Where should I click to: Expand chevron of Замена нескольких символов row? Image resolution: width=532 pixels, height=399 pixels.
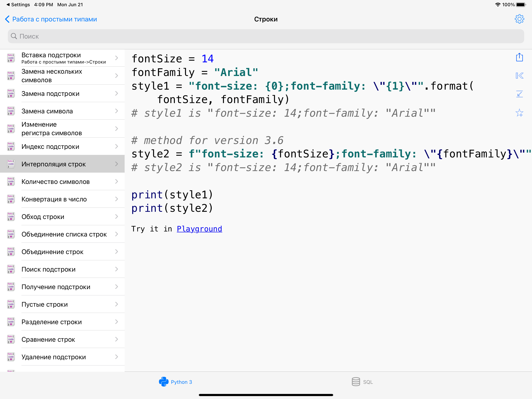pyautogui.click(x=117, y=76)
